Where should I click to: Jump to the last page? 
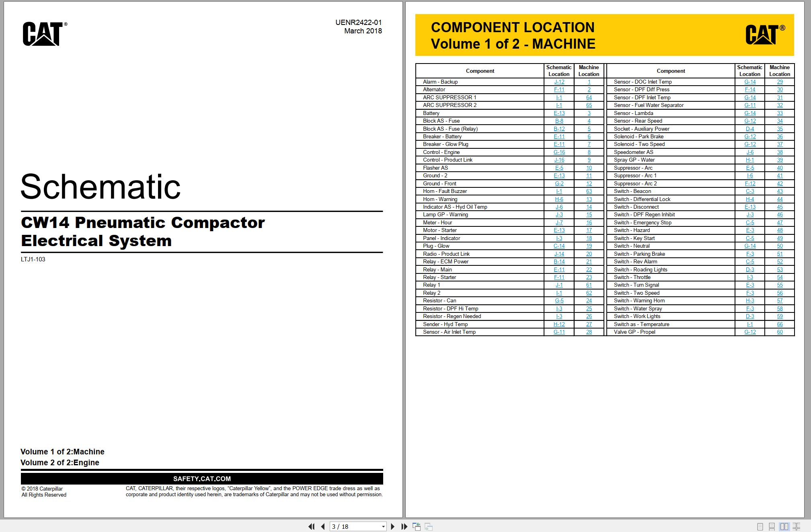pos(404,526)
